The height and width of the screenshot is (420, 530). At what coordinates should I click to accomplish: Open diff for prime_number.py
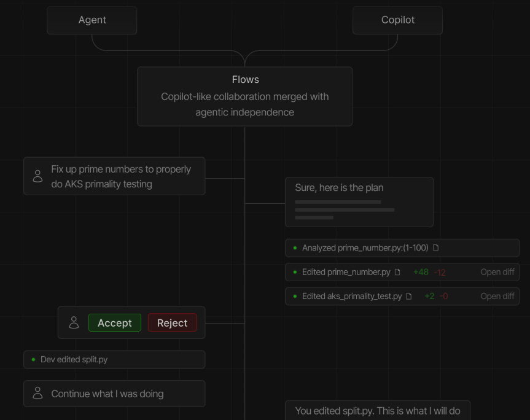497,272
